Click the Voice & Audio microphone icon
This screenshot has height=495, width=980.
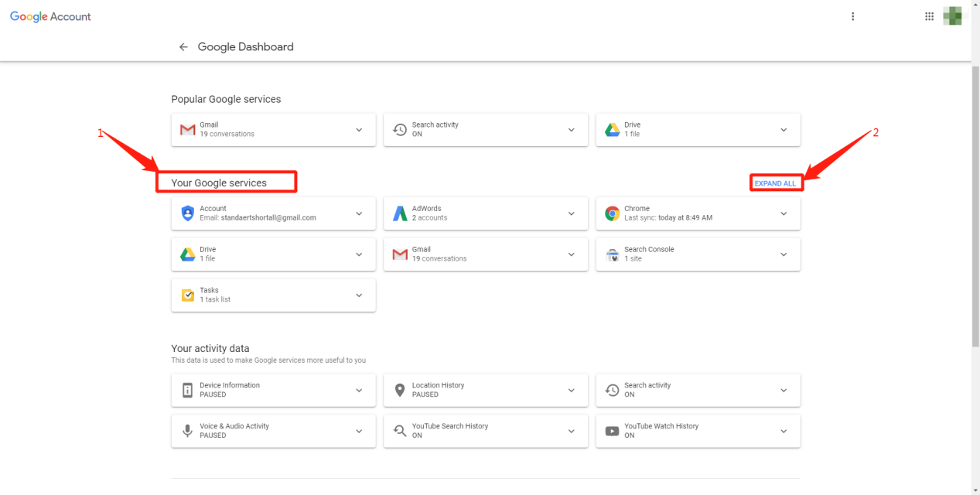pos(187,432)
